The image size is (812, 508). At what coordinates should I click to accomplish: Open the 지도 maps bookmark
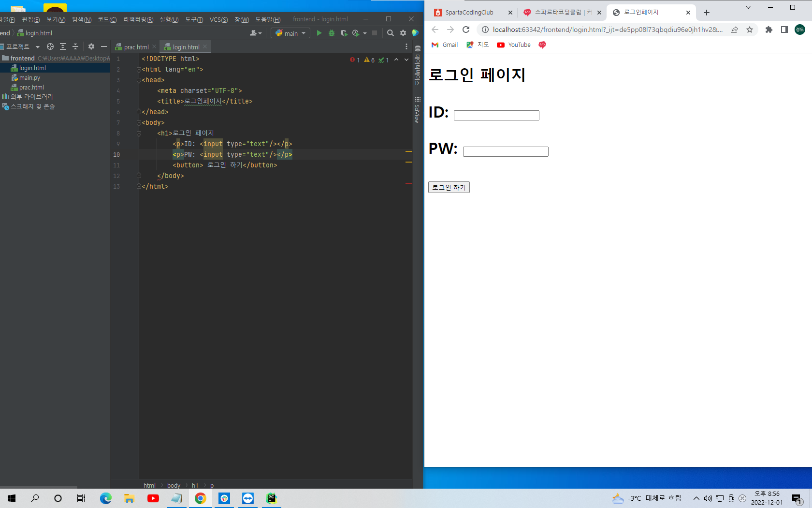[478, 45]
